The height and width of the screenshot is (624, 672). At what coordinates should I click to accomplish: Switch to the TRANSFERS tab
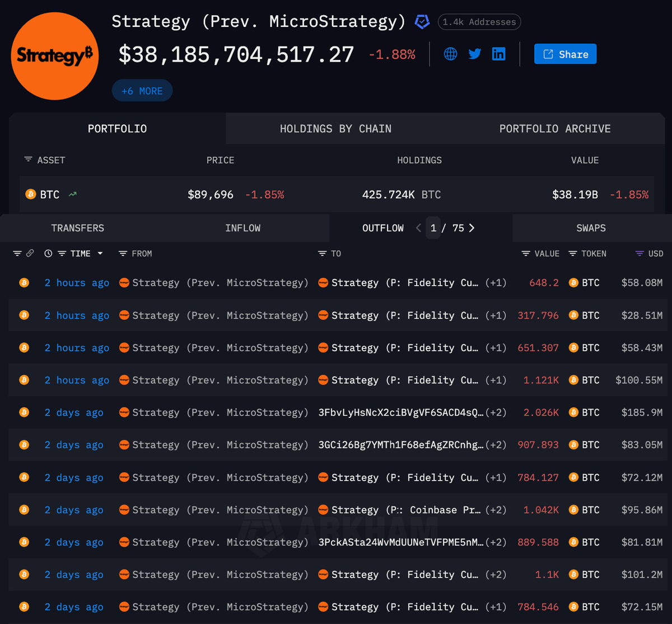77,228
